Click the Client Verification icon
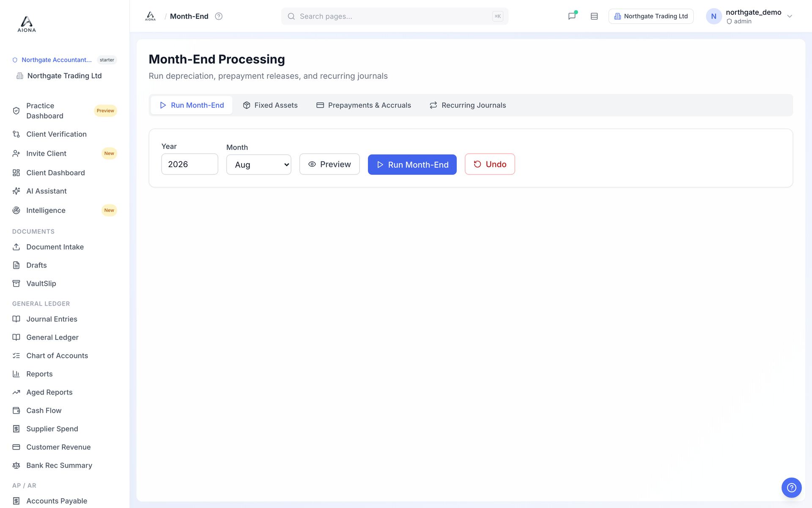The height and width of the screenshot is (508, 812). click(16, 134)
